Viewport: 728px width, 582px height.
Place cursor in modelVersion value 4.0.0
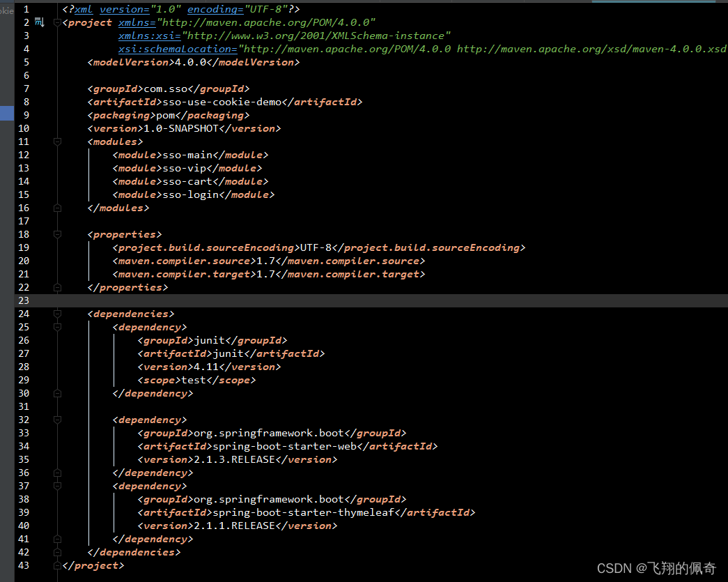191,62
